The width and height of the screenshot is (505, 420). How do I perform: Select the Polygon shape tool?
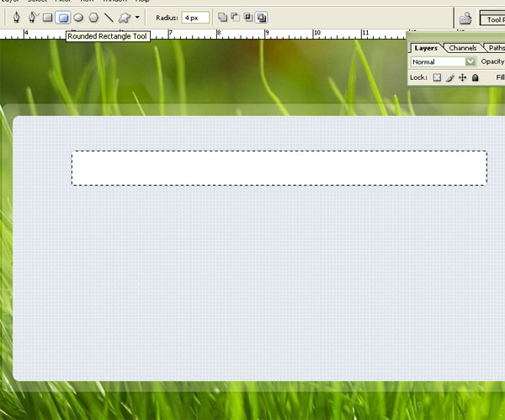93,18
